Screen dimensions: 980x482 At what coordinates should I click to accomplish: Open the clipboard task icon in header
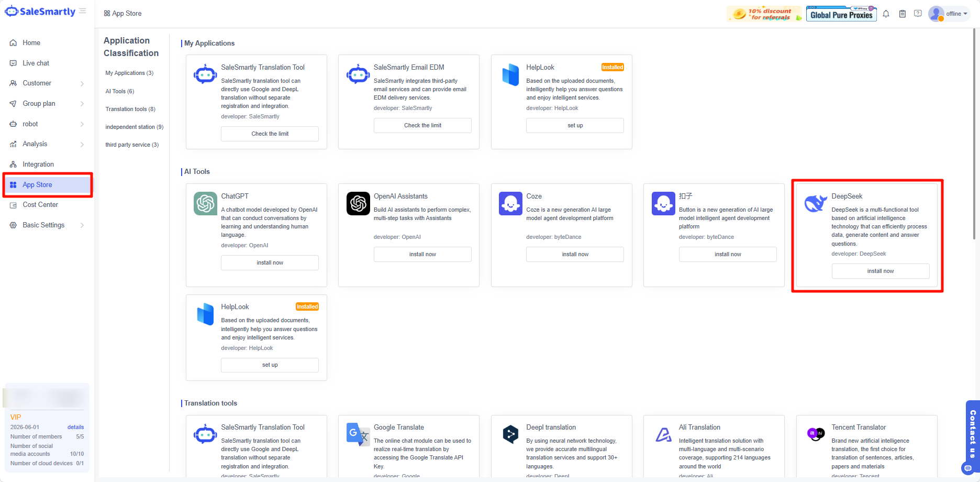(903, 14)
